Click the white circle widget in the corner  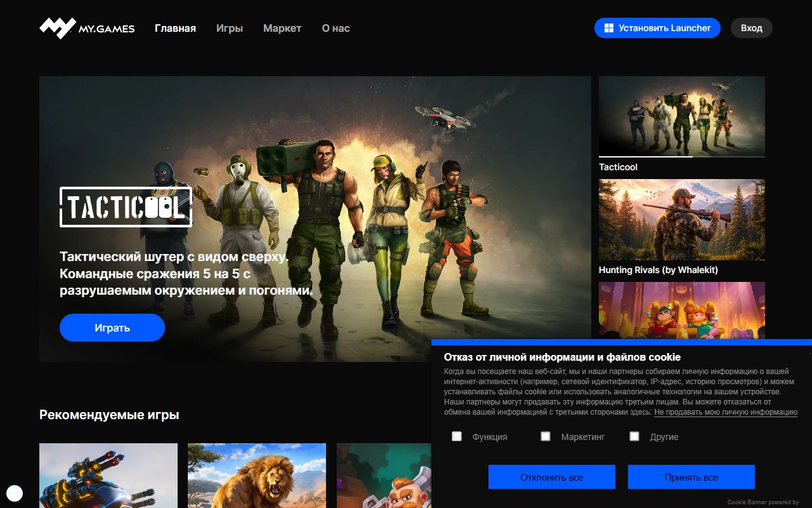click(x=15, y=493)
